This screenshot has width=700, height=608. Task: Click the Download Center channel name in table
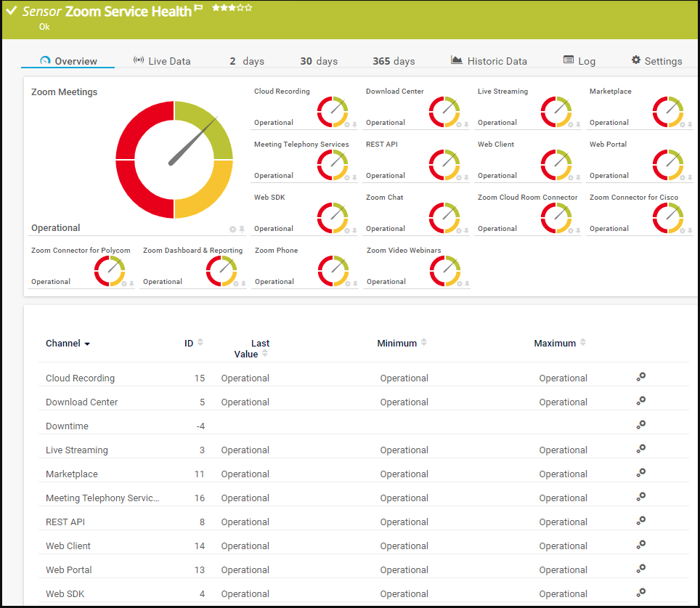pyautogui.click(x=82, y=402)
